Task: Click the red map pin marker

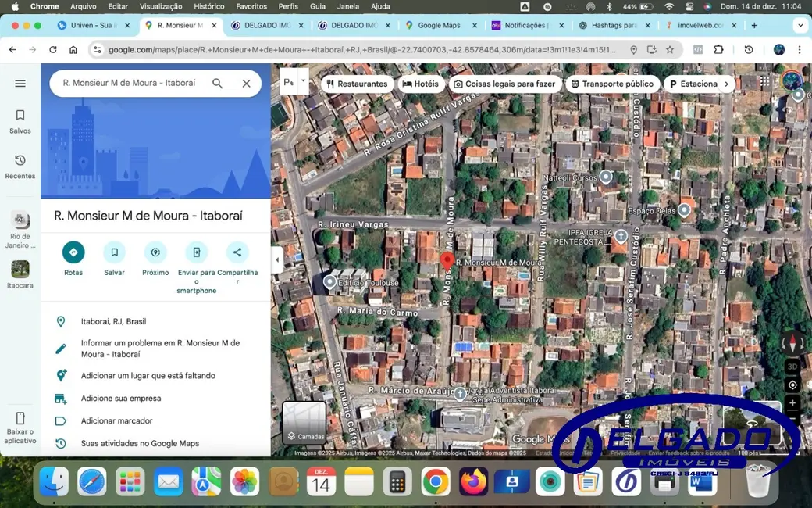Action: (x=447, y=260)
